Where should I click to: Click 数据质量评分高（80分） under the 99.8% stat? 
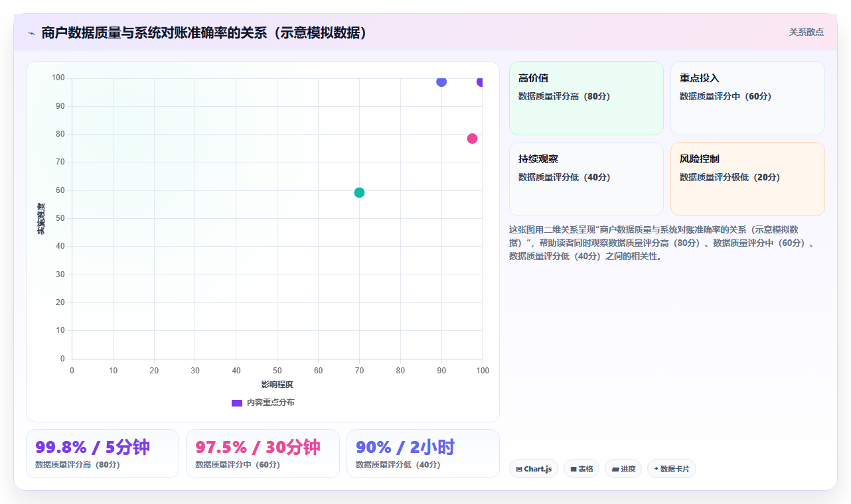tap(78, 465)
